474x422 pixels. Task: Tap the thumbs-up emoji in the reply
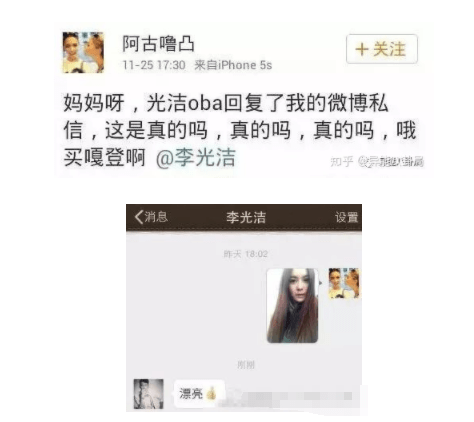coord(211,394)
